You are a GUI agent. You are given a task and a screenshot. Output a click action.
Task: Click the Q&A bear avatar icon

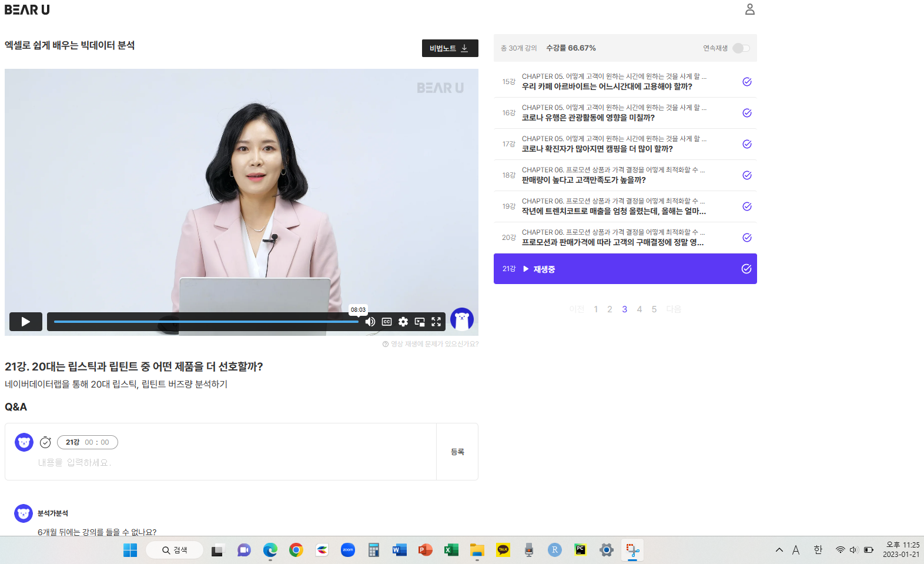24,442
